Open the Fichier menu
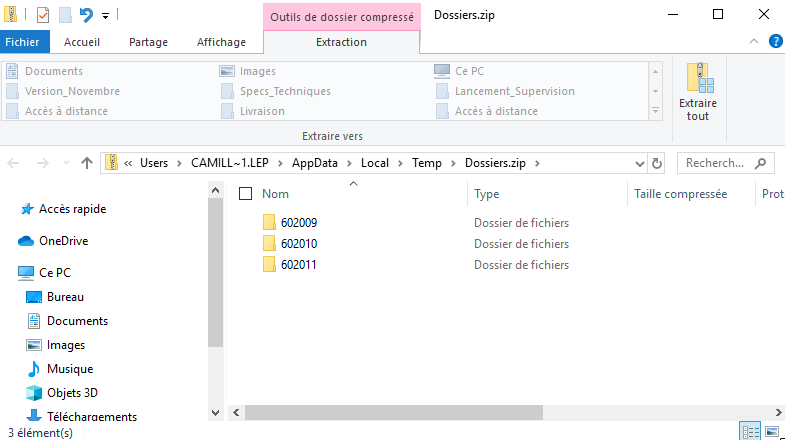Image resolution: width=785 pixels, height=440 pixels. pos(22,42)
